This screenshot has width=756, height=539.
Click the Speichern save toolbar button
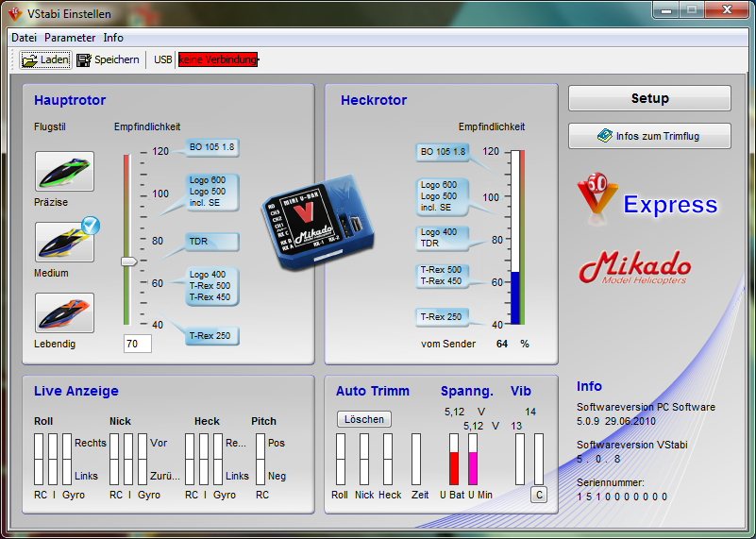click(108, 59)
